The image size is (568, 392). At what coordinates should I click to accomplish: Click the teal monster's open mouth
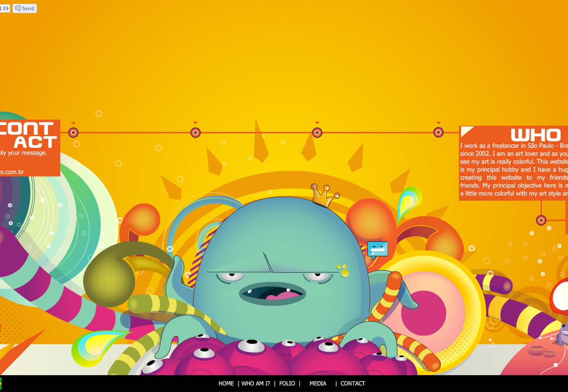coord(272,293)
